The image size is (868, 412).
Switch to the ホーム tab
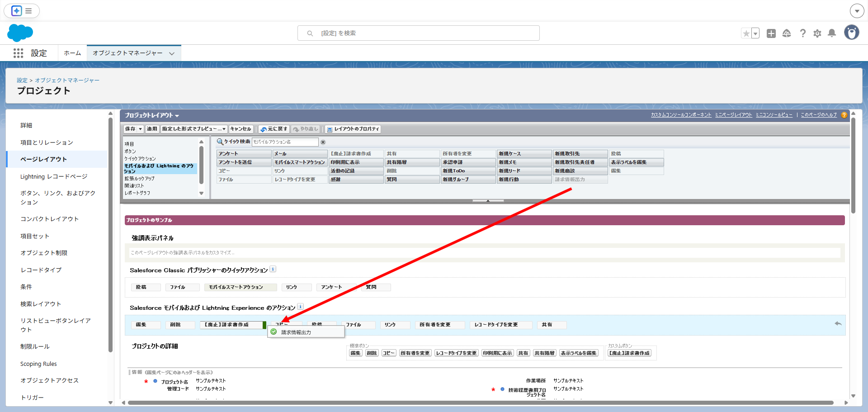[x=72, y=53]
